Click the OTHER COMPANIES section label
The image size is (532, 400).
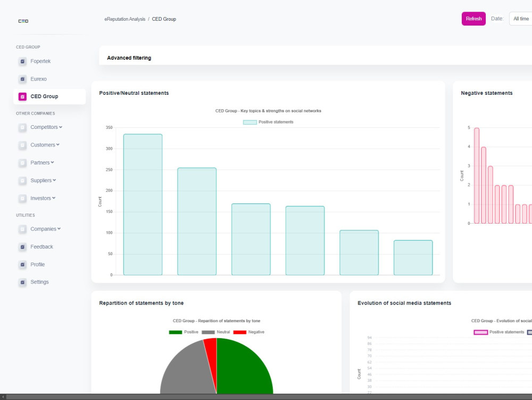(x=35, y=113)
